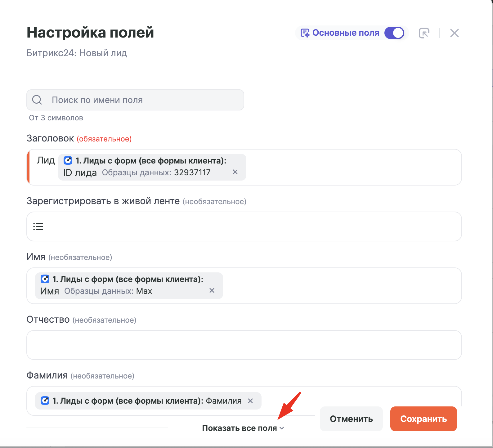493x448 pixels.
Task: Click the 'От 3 символов' hint text
Action: pyautogui.click(x=56, y=118)
